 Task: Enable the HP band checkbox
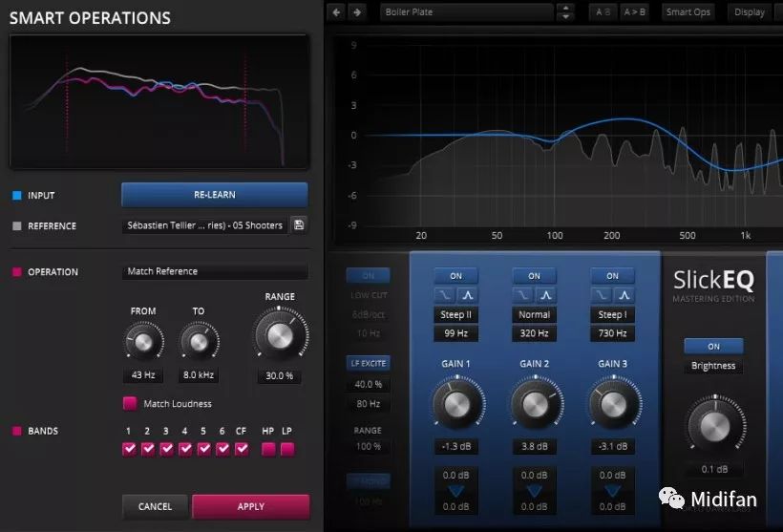coord(268,449)
